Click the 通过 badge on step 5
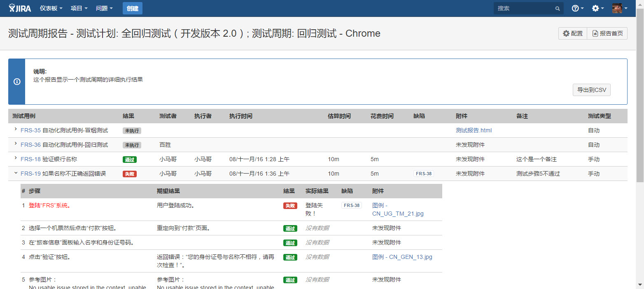This screenshot has height=289, width=644. (290, 280)
